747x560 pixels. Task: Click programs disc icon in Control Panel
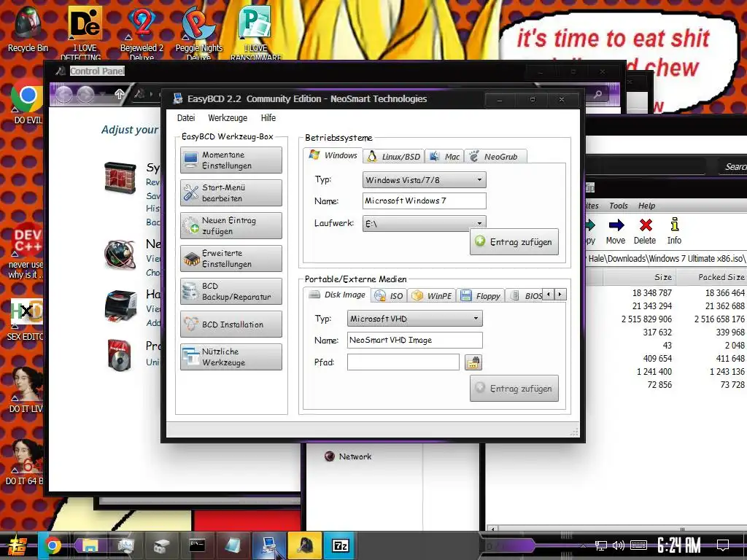tap(120, 355)
